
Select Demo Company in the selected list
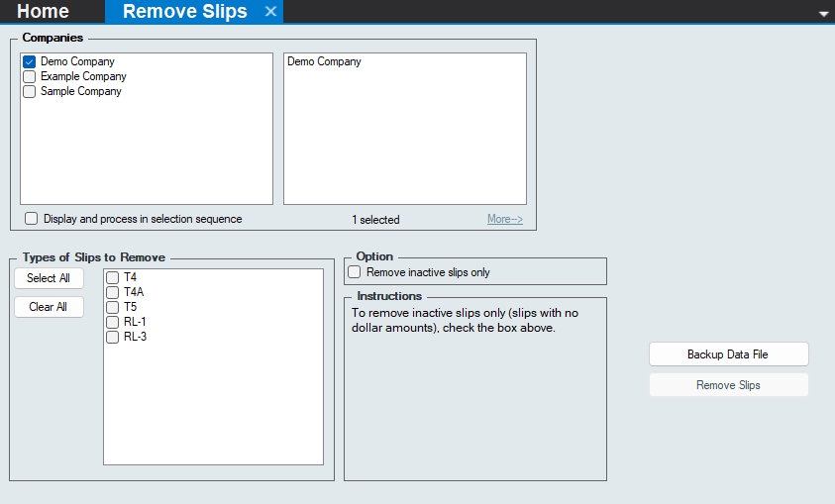(324, 61)
